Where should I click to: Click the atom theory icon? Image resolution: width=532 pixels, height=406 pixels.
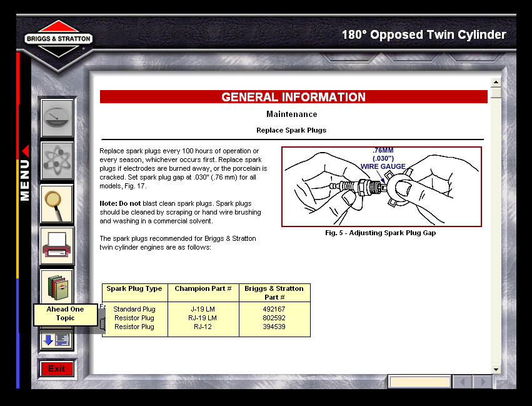[x=57, y=161]
